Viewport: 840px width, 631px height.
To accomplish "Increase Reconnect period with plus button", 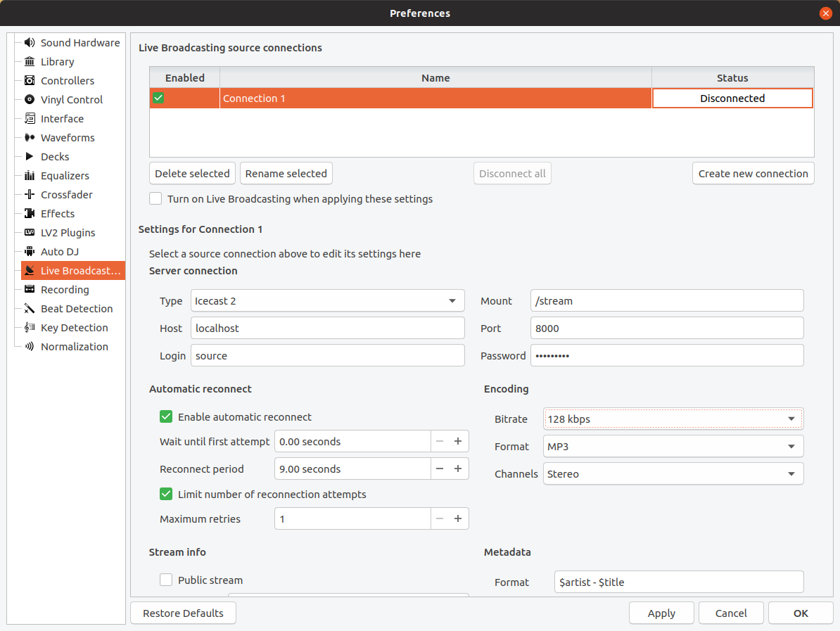I will tap(458, 469).
